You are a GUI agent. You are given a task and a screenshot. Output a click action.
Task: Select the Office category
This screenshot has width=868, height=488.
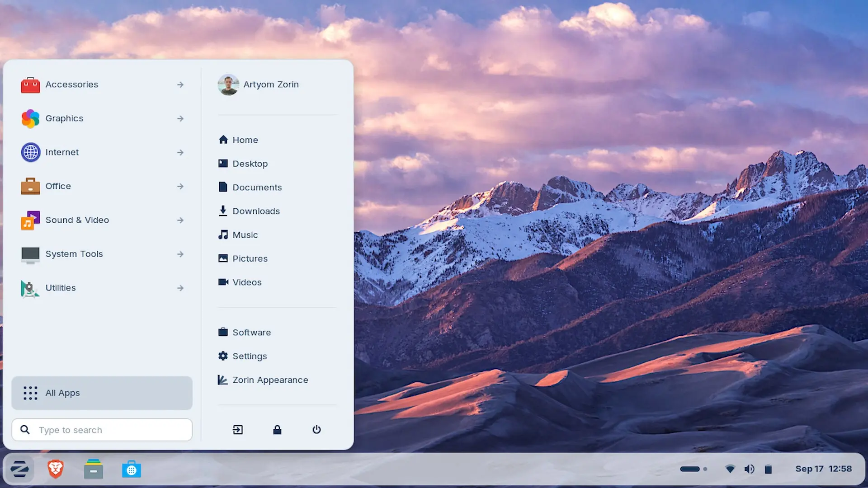coord(58,186)
